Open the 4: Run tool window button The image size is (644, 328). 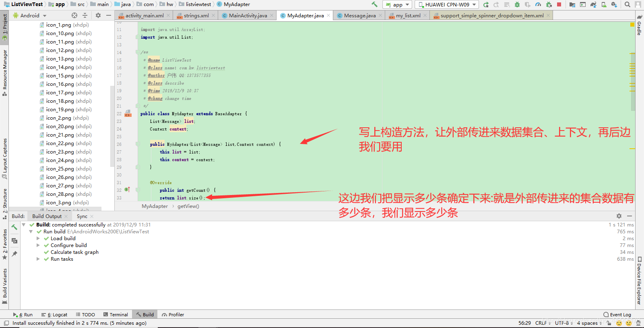click(x=23, y=315)
